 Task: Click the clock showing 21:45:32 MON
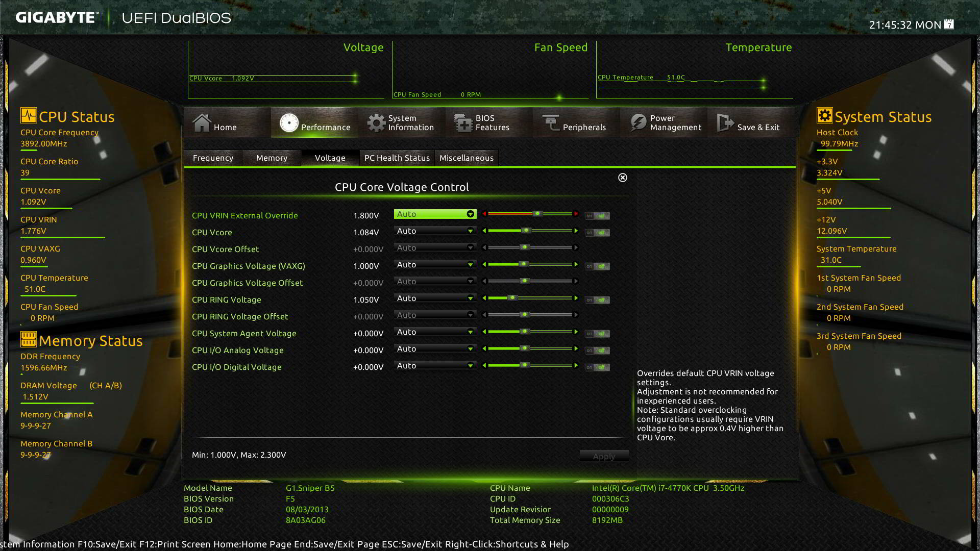(905, 24)
